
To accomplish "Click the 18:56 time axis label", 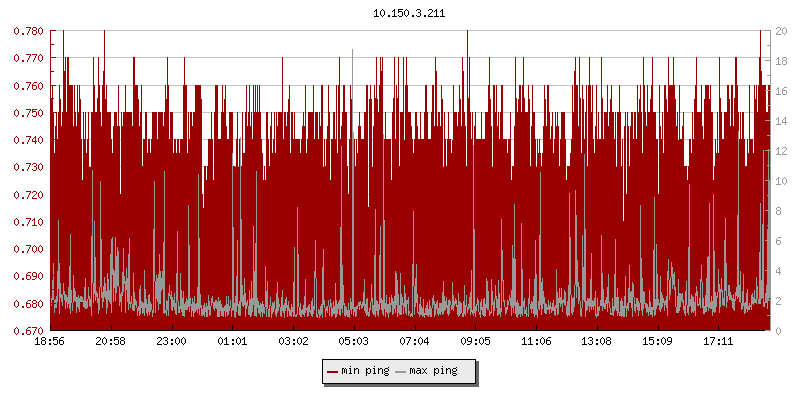I will pos(50,341).
